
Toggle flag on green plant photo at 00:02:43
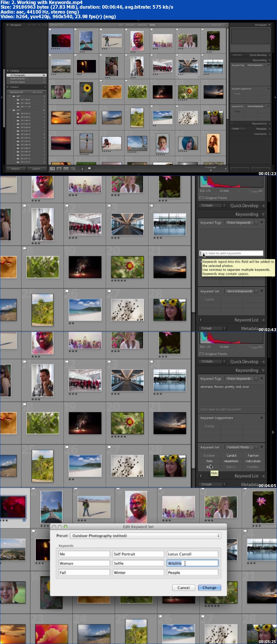24,249
